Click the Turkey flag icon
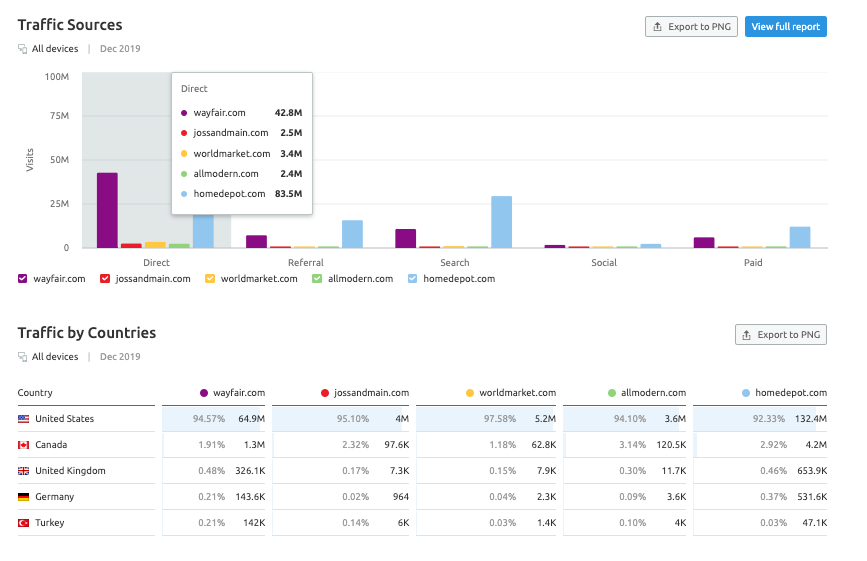 pyautogui.click(x=23, y=523)
